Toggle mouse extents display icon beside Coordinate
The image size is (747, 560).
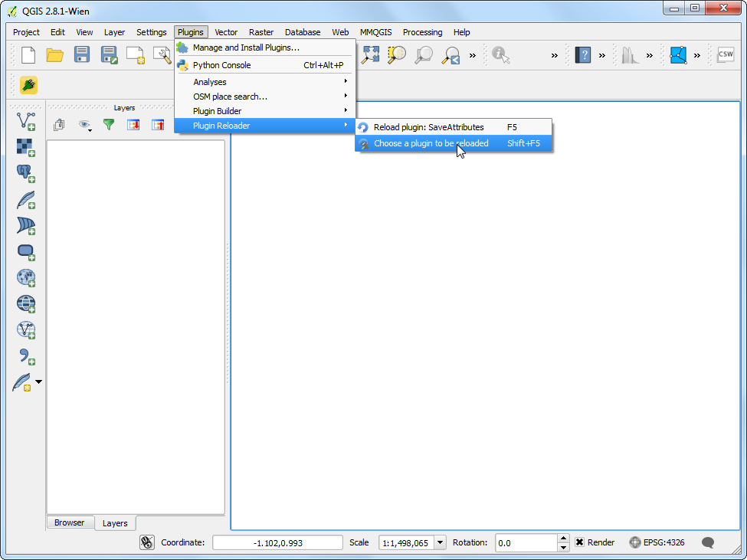tap(147, 542)
